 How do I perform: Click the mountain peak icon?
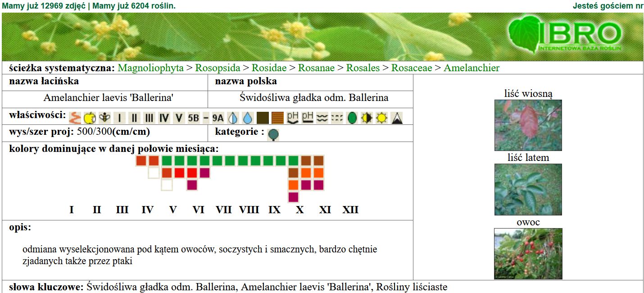coord(397,118)
